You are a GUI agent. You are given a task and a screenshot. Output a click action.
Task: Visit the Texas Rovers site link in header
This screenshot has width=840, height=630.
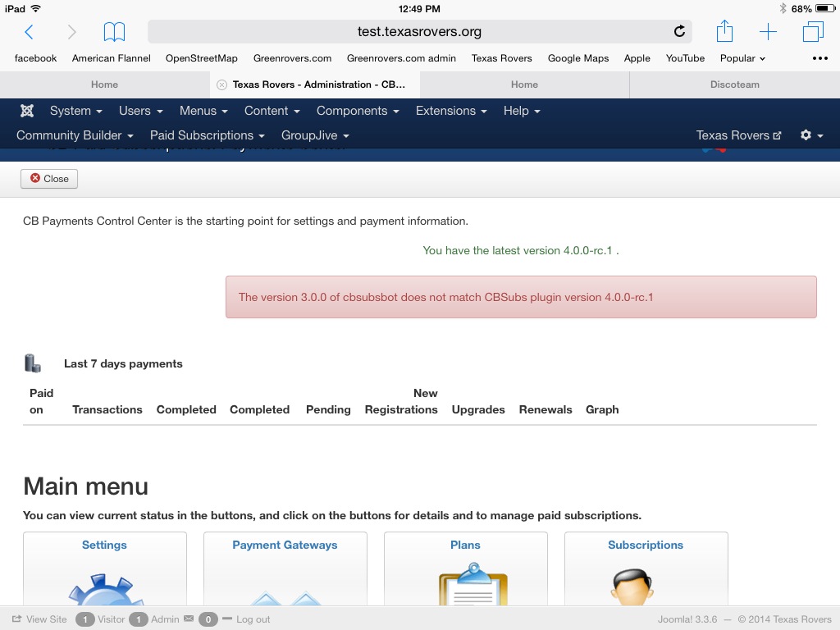click(739, 135)
